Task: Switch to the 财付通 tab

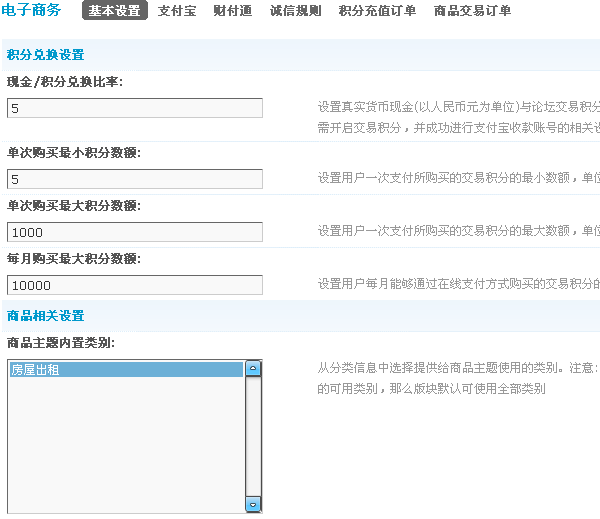Action: [x=233, y=10]
